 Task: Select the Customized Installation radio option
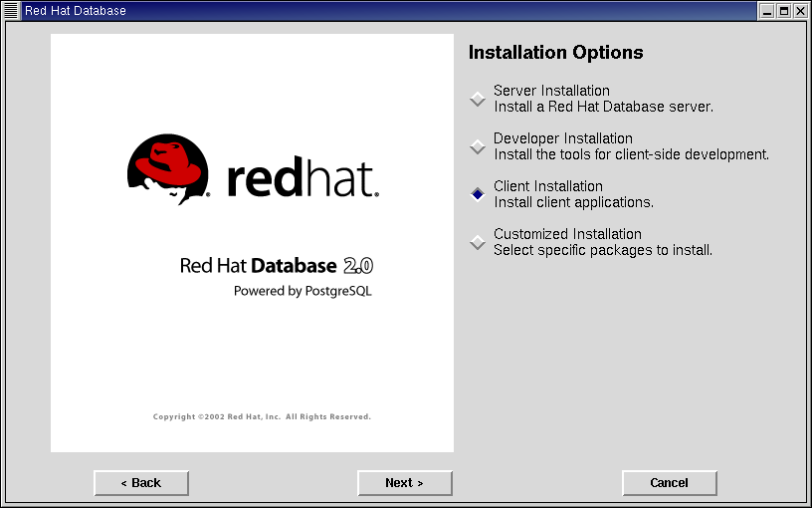478,243
